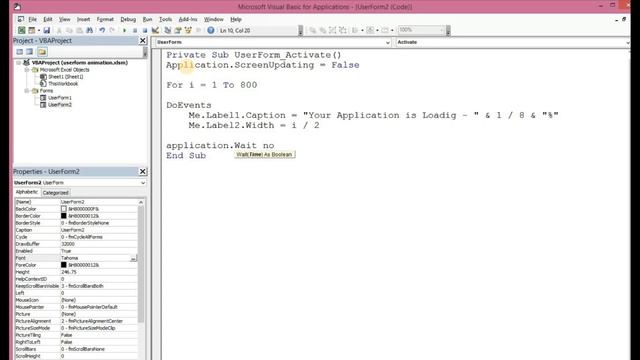Close the Project - VBAProject panel
The image size is (640, 360).
(x=142, y=40)
